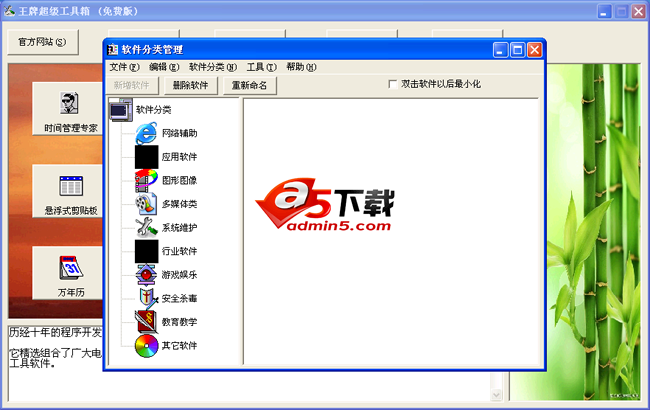The width and height of the screenshot is (650, 410).
Task: Open the 工具(T) menu
Action: click(x=262, y=67)
